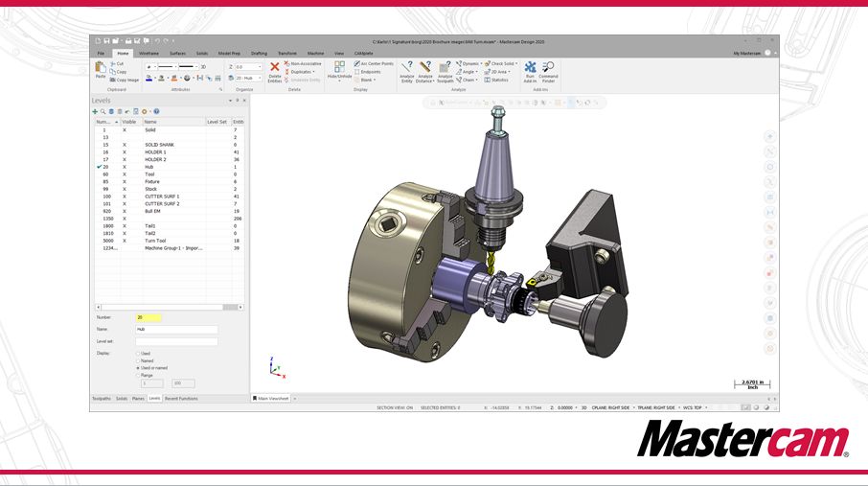The height and width of the screenshot is (486, 868).
Task: Open the Levels panel options dropdown arrow
Action: [230, 101]
